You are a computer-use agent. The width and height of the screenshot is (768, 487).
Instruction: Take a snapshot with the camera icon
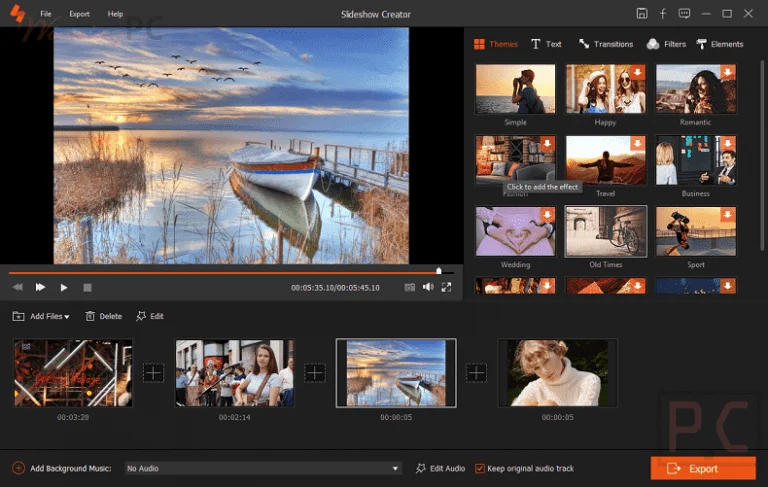click(409, 287)
